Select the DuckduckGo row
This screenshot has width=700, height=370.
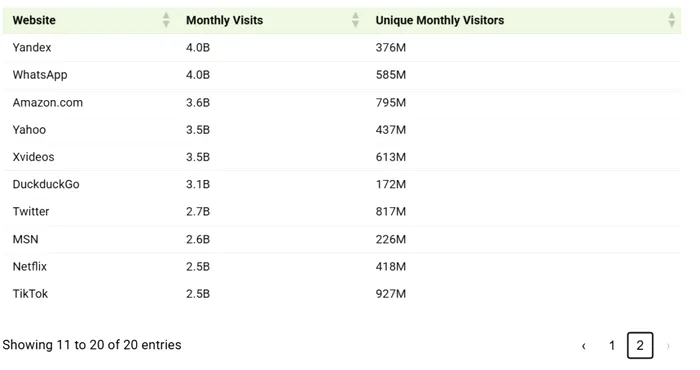342,184
